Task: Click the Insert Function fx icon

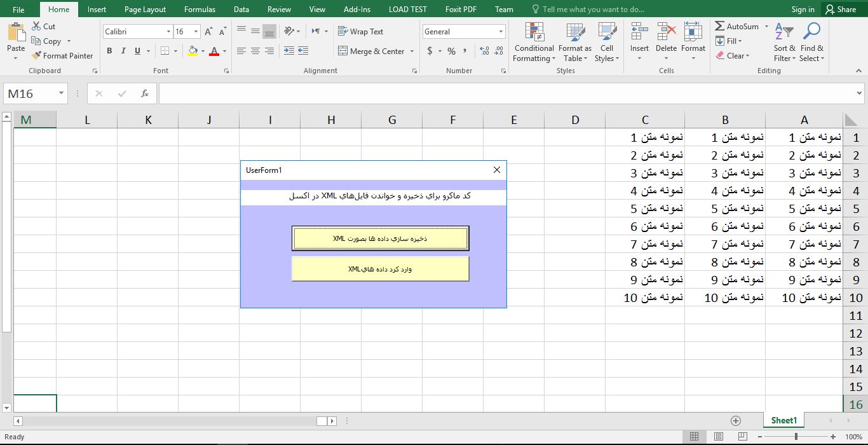Action: [145, 93]
